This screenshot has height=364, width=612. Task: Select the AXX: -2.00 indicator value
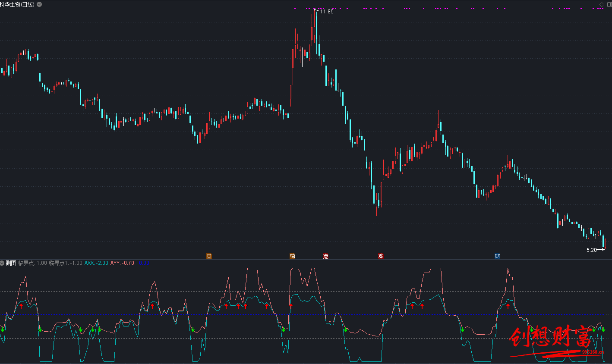[96, 263]
